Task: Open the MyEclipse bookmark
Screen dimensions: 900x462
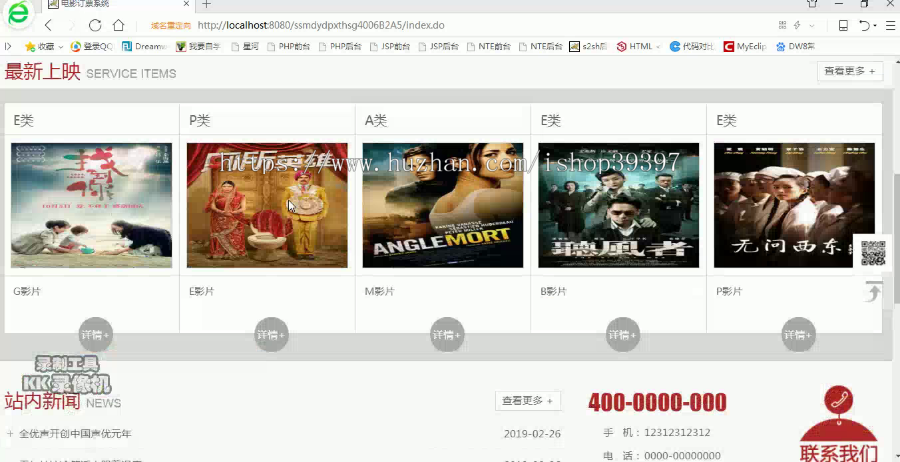Action: pyautogui.click(x=744, y=46)
